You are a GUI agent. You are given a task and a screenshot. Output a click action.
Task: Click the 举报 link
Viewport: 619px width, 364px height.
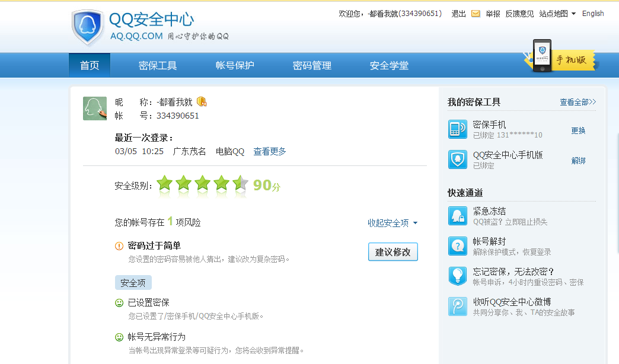[493, 14]
